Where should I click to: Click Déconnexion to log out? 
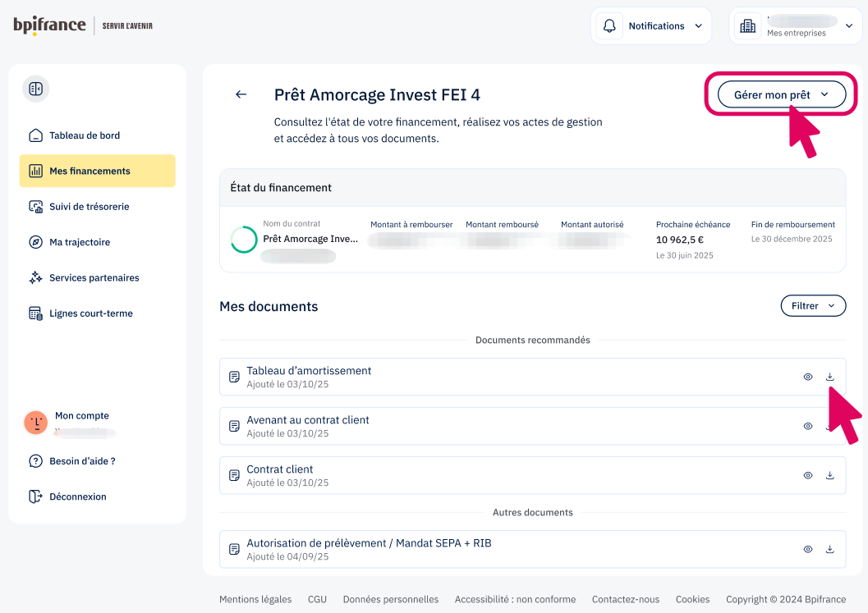pyautogui.click(x=77, y=496)
